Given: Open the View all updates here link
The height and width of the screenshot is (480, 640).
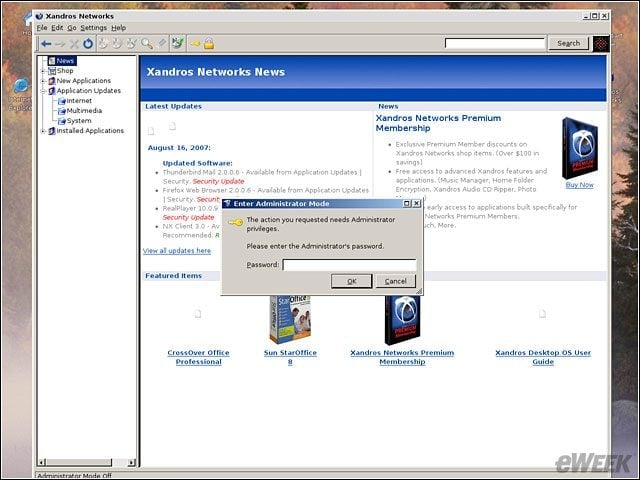Looking at the screenshot, I should pos(177,251).
